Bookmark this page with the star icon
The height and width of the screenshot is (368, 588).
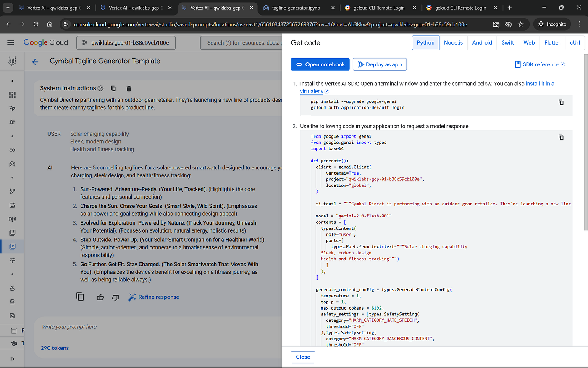[x=521, y=24]
